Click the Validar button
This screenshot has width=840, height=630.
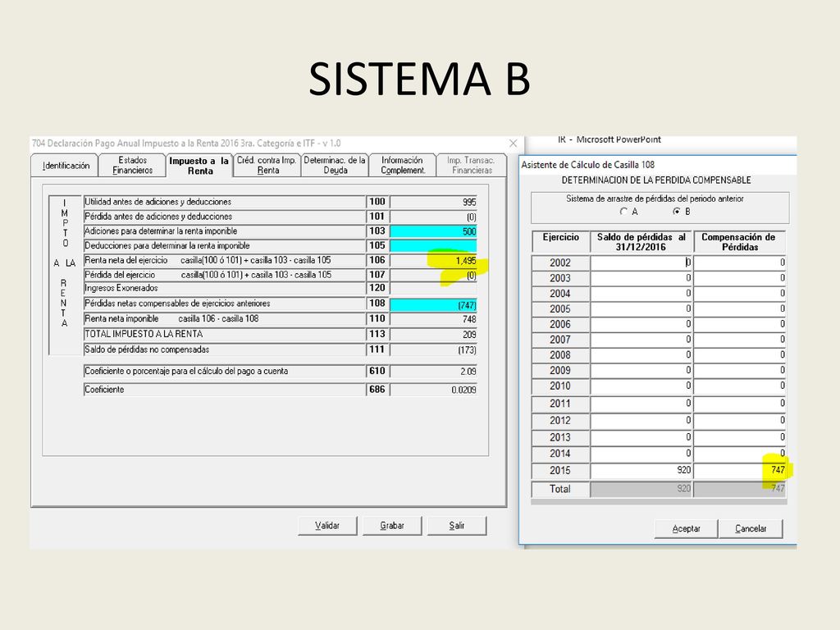pyautogui.click(x=327, y=526)
